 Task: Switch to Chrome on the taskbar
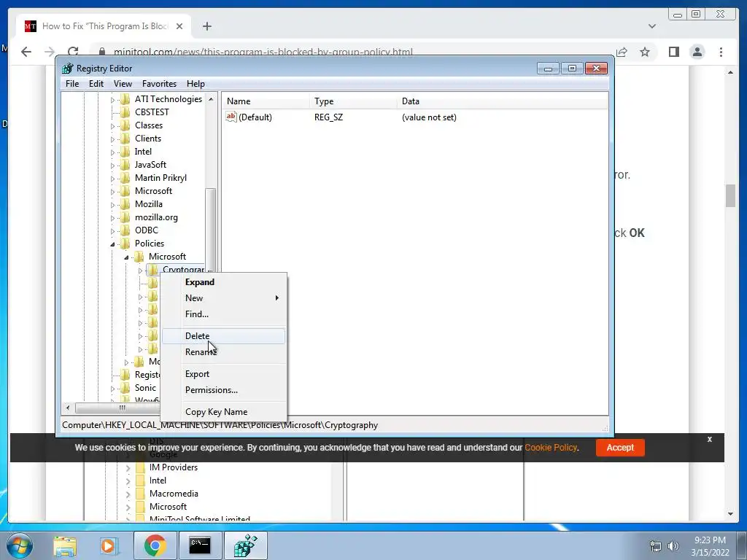pyautogui.click(x=155, y=545)
